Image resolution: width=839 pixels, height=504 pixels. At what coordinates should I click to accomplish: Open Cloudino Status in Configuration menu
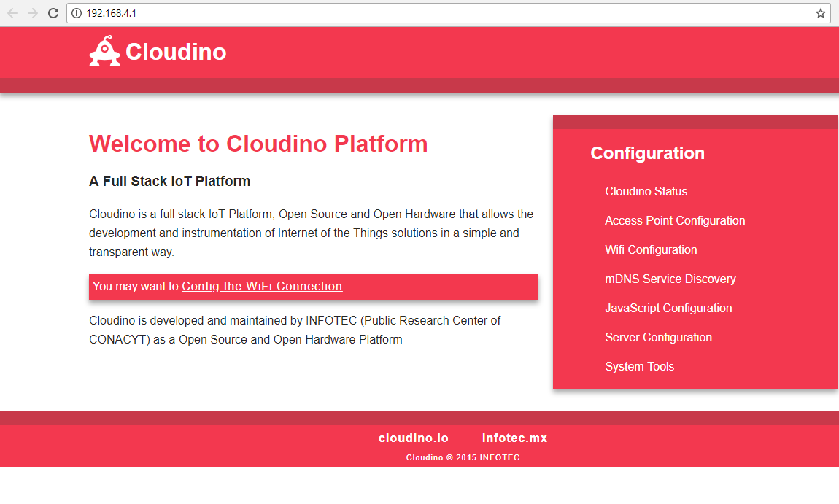tap(646, 191)
